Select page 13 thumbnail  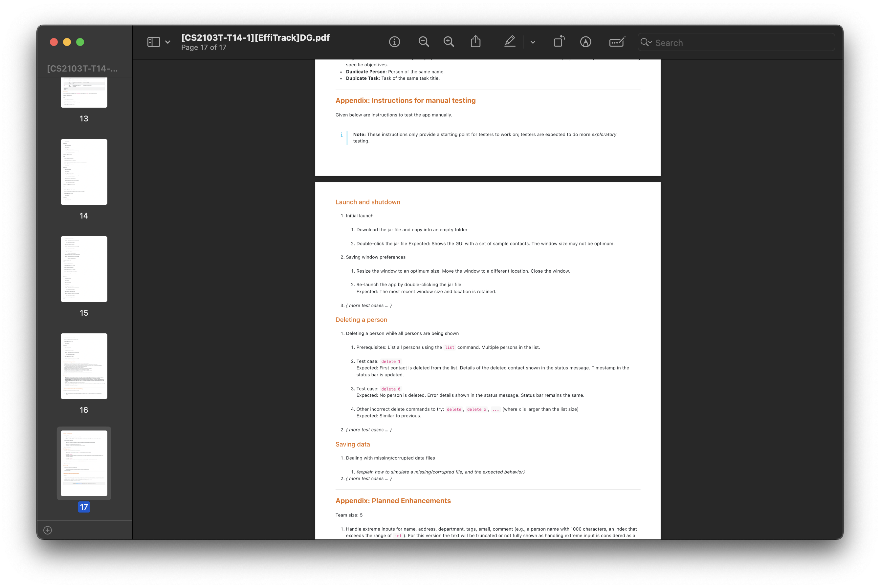click(84, 92)
